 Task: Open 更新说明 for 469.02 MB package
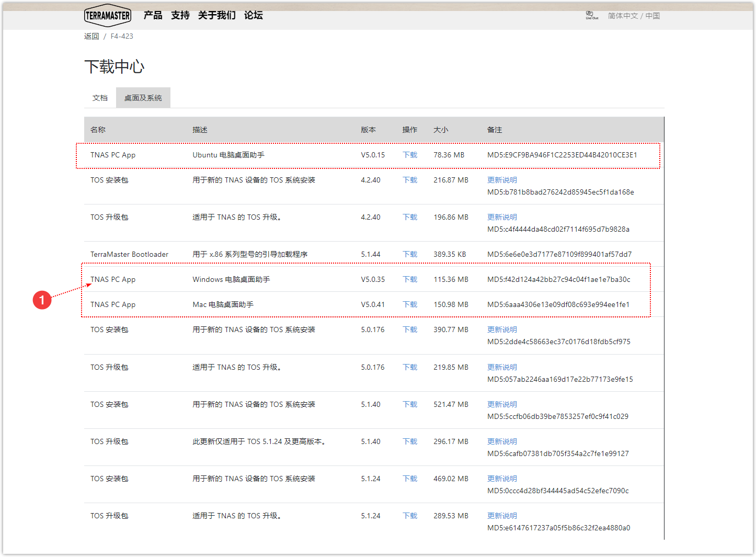(502, 479)
